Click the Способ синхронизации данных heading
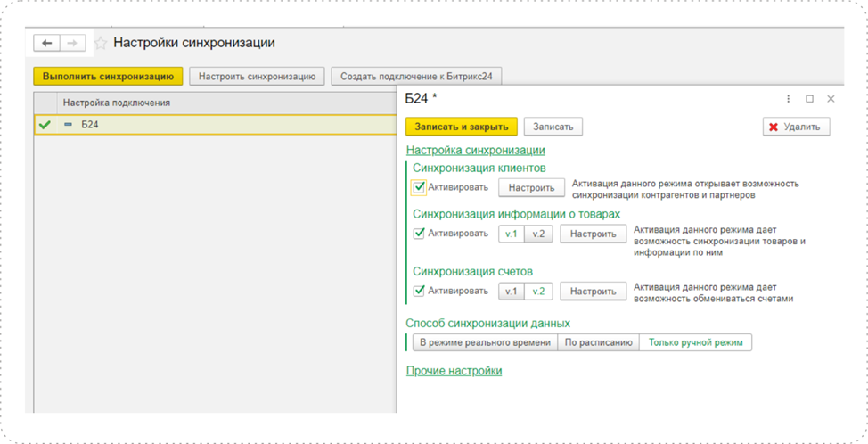 pyautogui.click(x=488, y=323)
